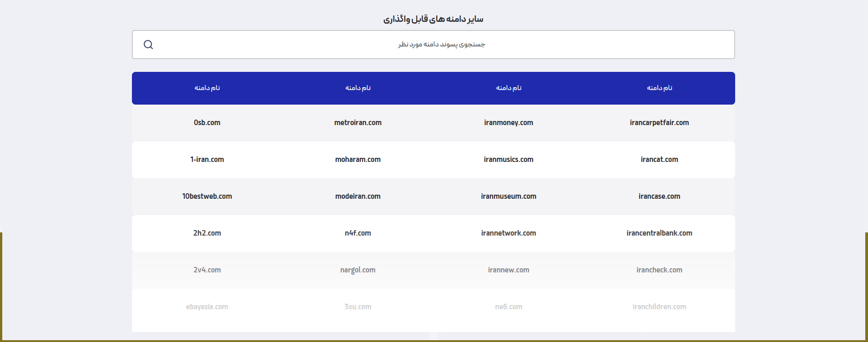Open metroiran.com domain link

click(x=358, y=123)
